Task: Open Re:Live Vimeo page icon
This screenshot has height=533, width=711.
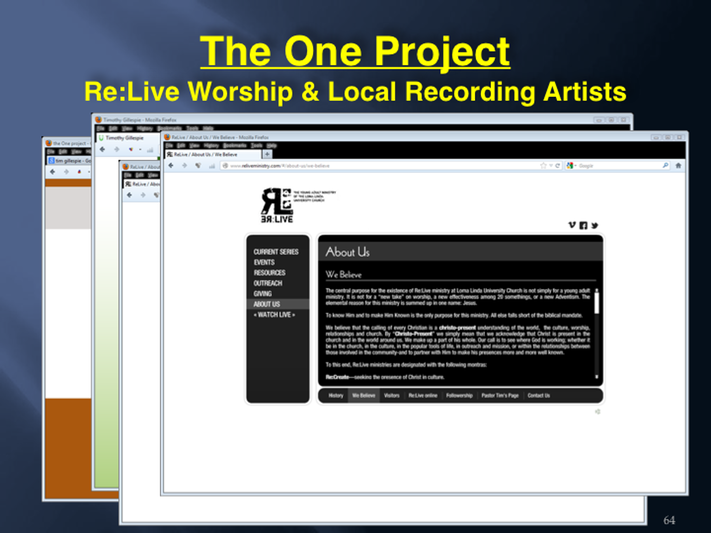Action: pyautogui.click(x=572, y=225)
